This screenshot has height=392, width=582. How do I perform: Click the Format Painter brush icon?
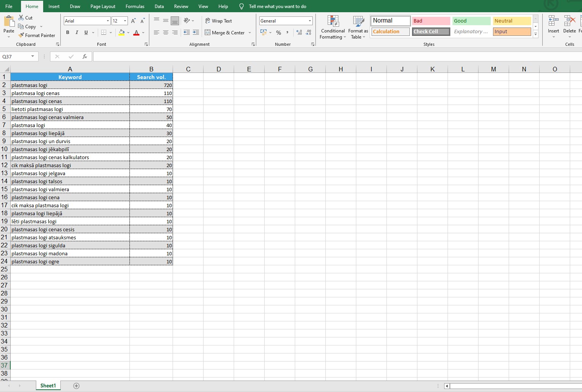pyautogui.click(x=21, y=35)
